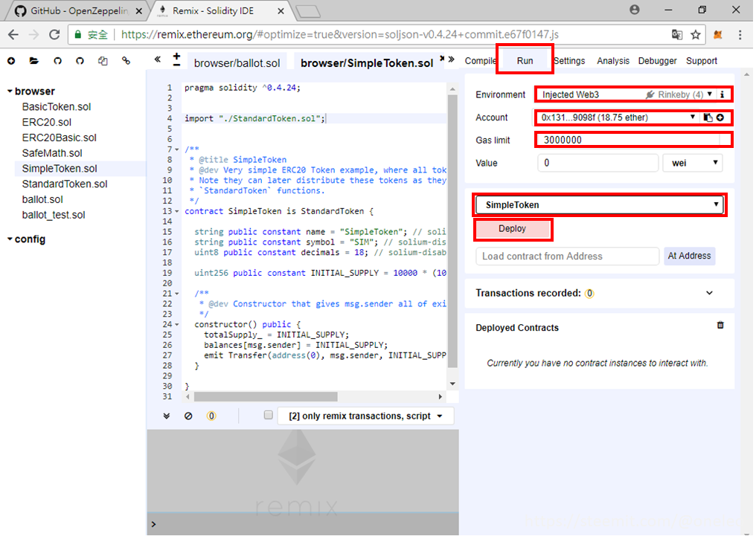The image size is (756, 542).
Task: Fold the constructor block at line 24
Action: [x=177, y=324]
